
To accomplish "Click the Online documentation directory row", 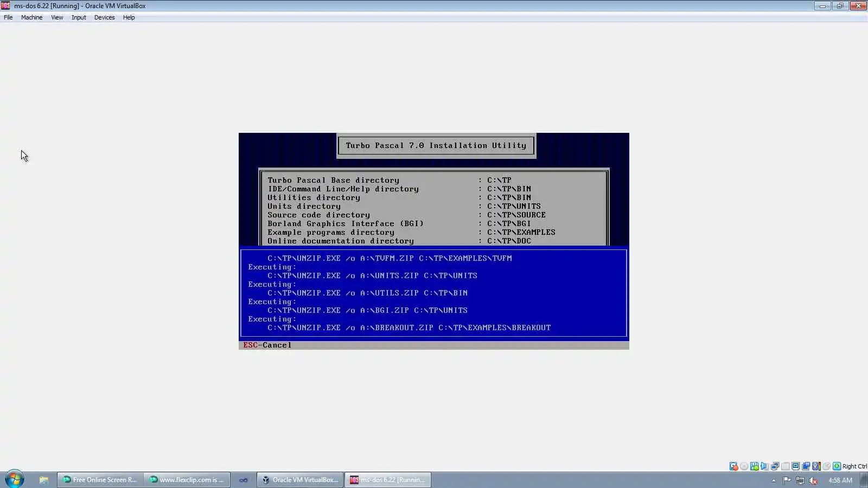I will tap(399, 241).
